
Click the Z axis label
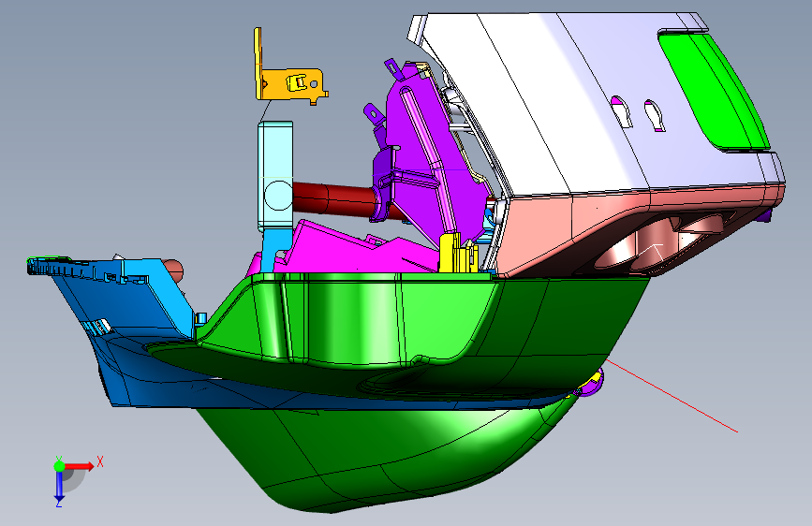coord(58,504)
